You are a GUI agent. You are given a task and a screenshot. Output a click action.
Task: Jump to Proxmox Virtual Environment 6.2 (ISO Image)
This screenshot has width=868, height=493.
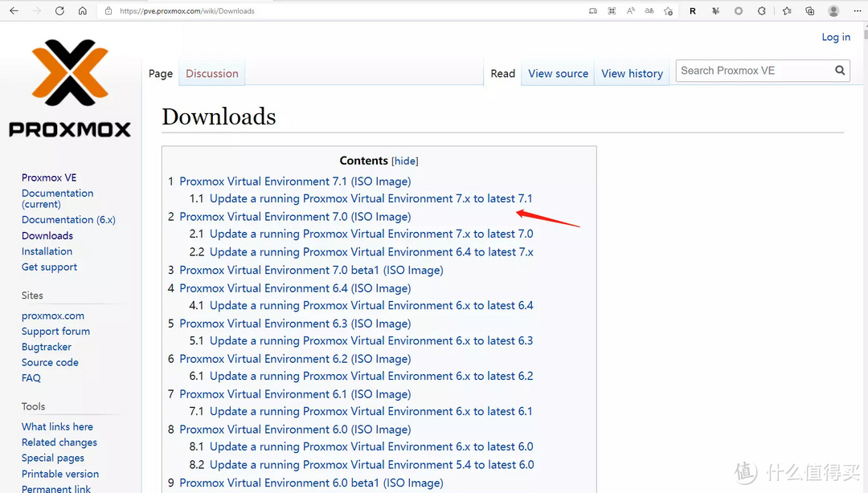(x=295, y=359)
